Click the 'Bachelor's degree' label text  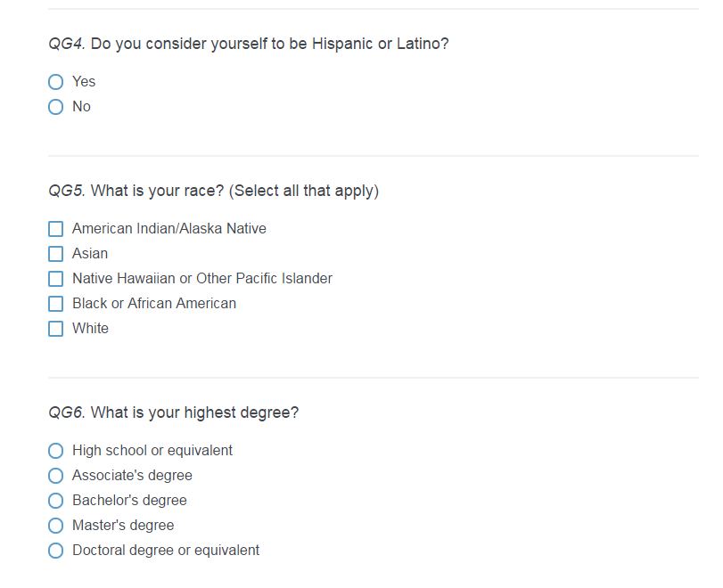[x=130, y=501]
